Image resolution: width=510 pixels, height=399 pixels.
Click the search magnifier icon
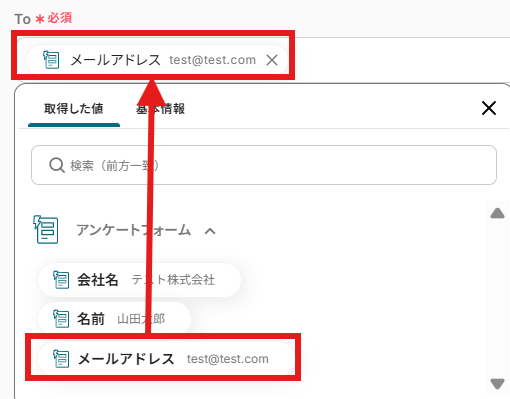tap(57, 165)
